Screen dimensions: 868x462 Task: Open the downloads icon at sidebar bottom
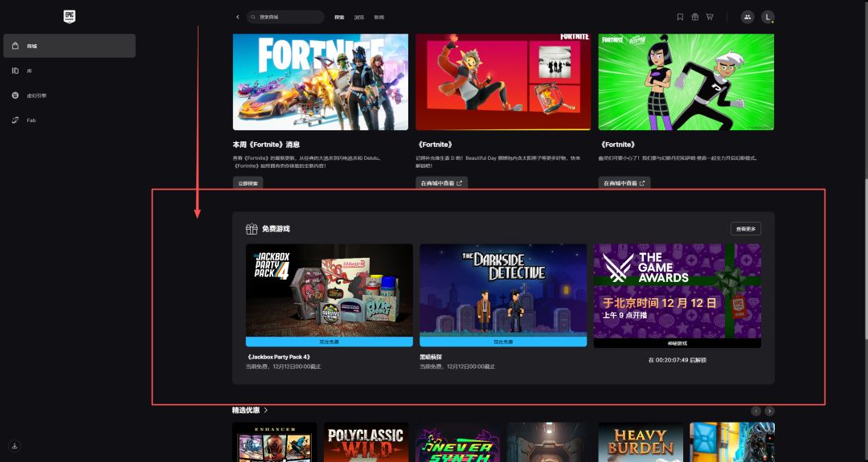(15, 445)
